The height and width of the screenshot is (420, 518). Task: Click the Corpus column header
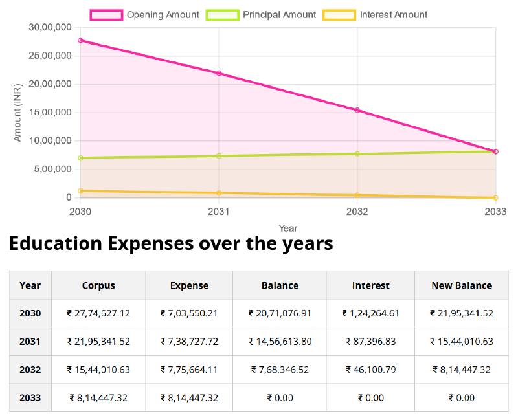point(98,285)
